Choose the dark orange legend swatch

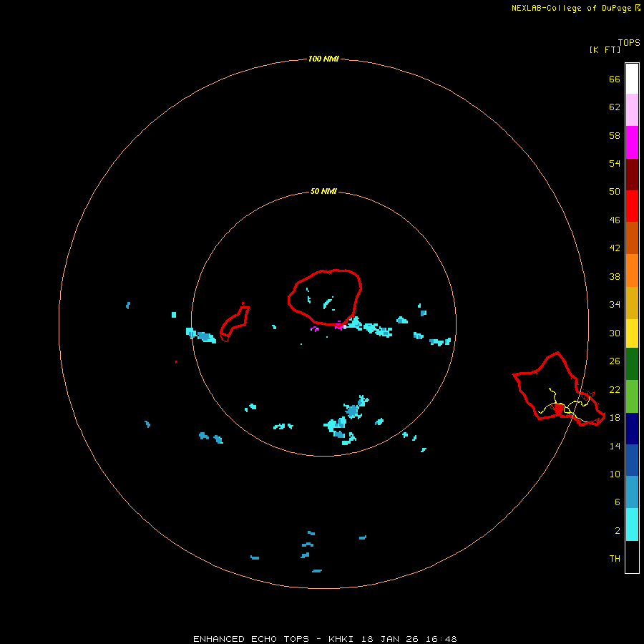point(632,238)
